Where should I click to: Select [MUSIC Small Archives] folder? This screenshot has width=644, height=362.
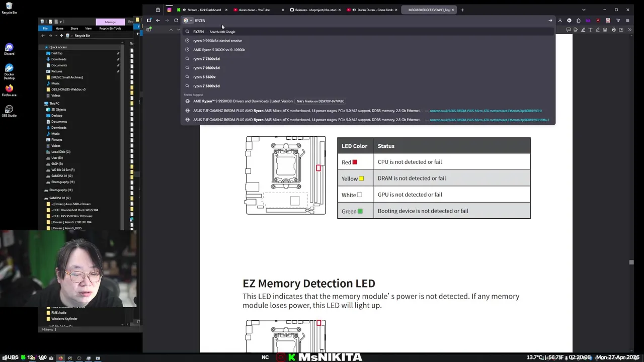[x=67, y=77]
